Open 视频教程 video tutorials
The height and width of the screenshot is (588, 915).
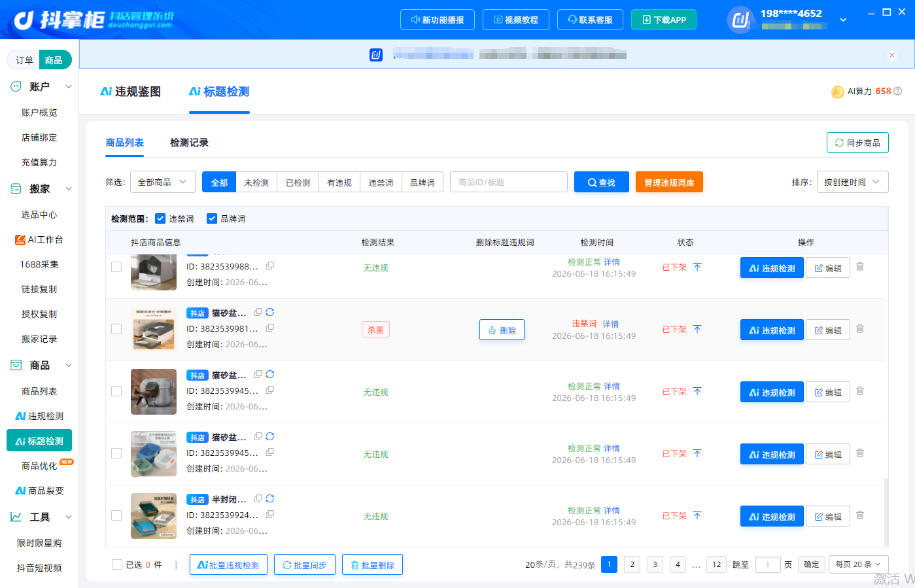[x=515, y=20]
